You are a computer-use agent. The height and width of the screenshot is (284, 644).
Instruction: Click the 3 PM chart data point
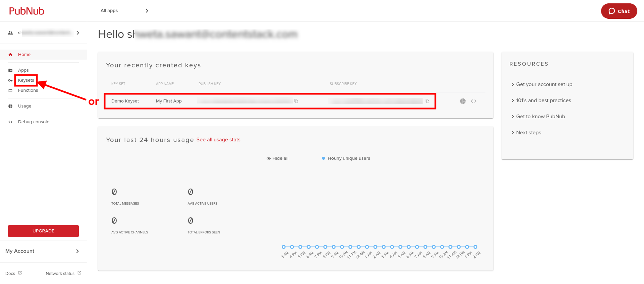283,247
